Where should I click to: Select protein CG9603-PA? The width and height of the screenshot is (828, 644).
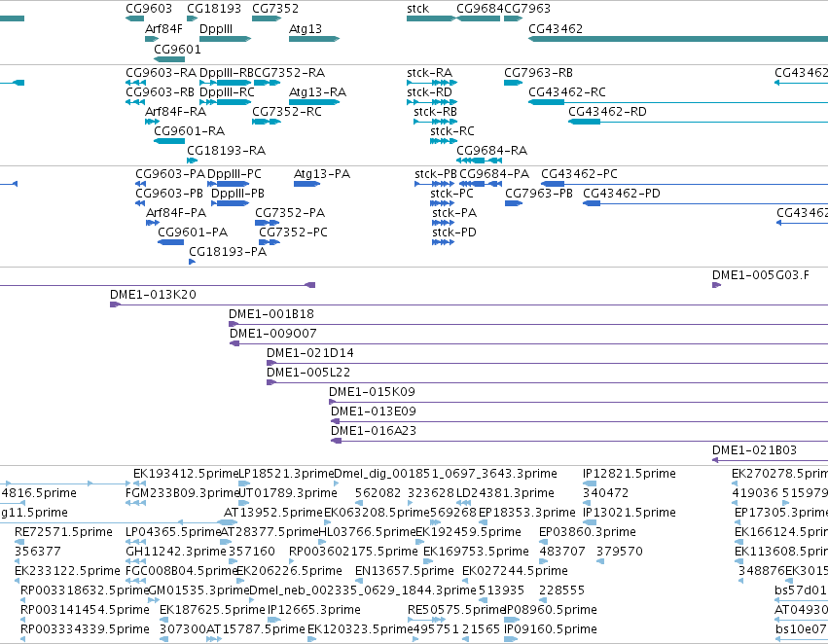click(140, 184)
